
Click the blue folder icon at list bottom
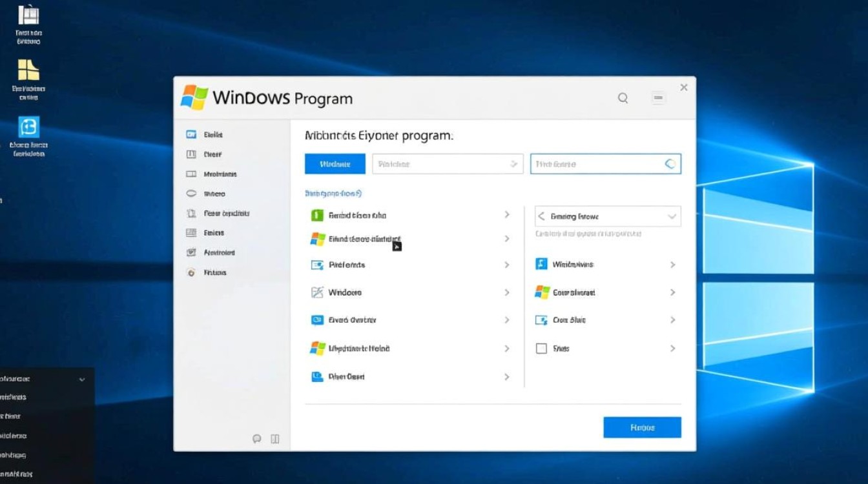[317, 376]
